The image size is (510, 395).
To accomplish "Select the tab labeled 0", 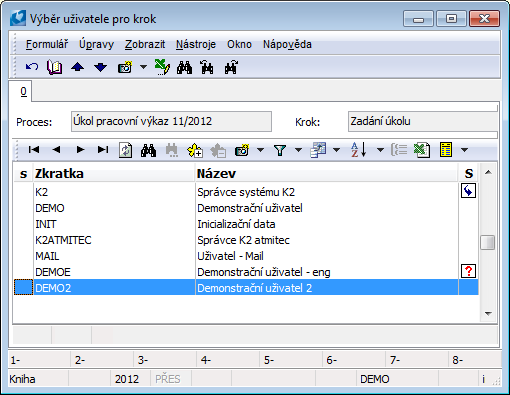I will (x=23, y=91).
